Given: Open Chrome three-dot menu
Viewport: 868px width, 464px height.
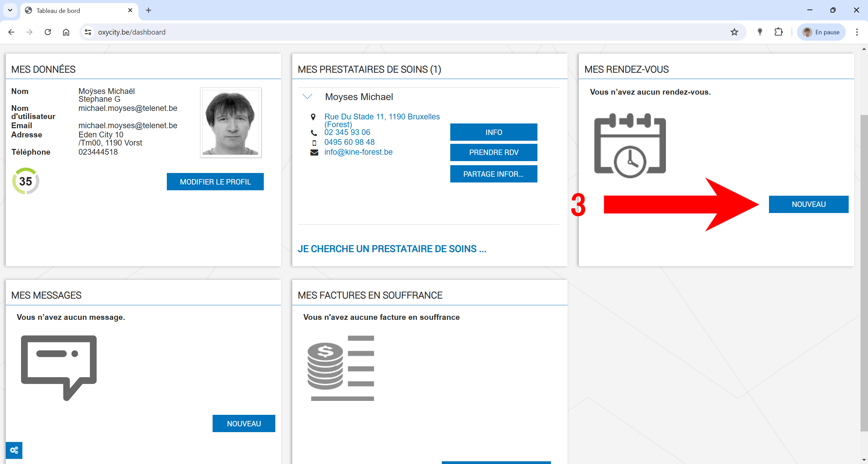Looking at the screenshot, I should point(857,32).
